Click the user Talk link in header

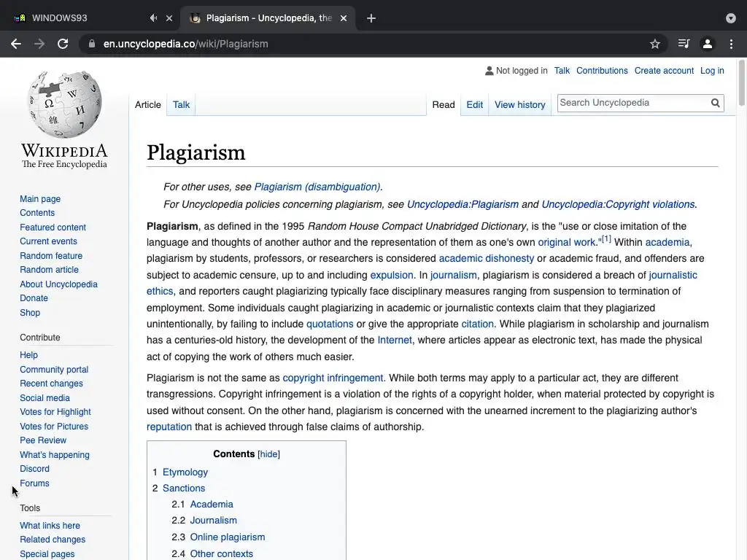[562, 71]
